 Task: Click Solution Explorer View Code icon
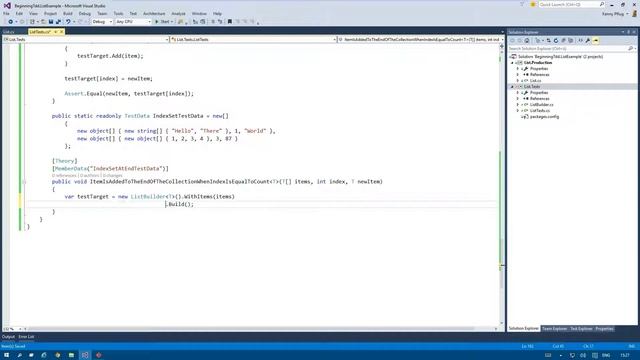tap(580, 40)
